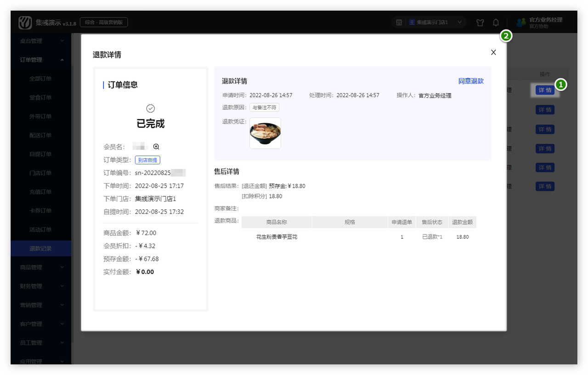588x375 pixels.
Task: Click product name 花生粉贵香芋豆花
Action: click(277, 237)
